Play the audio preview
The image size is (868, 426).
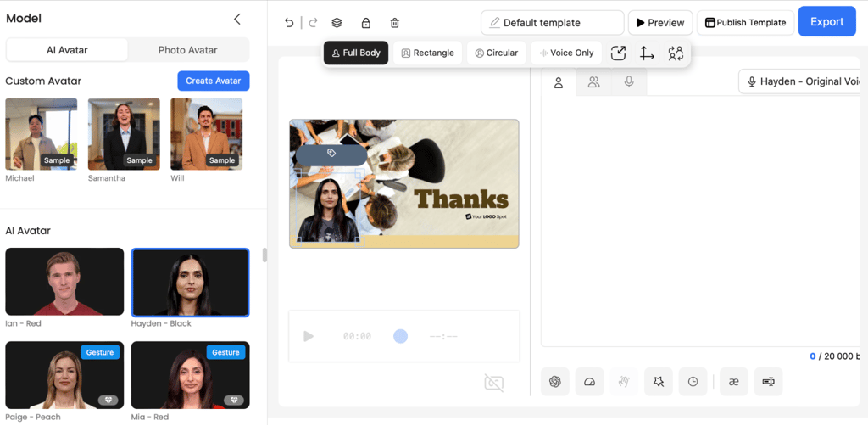(x=309, y=336)
